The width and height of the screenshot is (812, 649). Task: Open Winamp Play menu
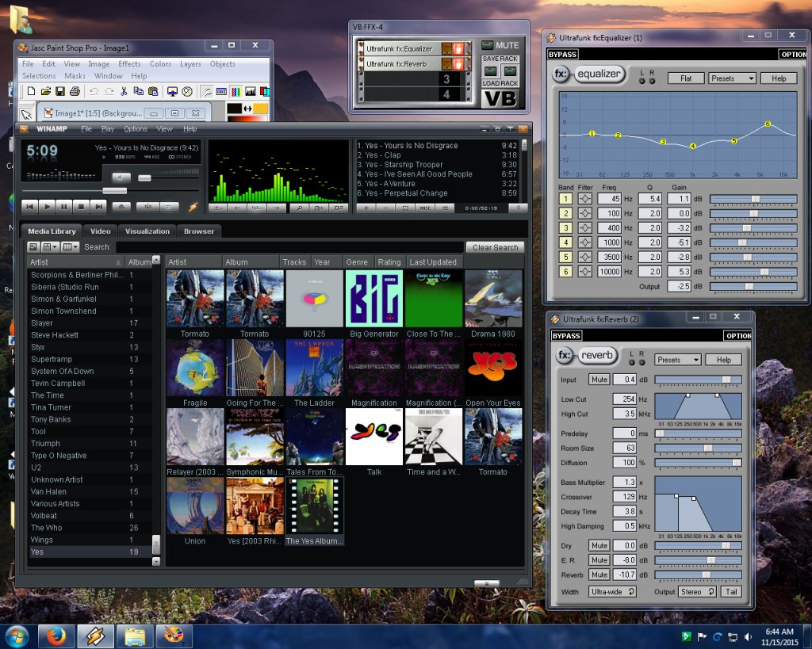coord(108,129)
